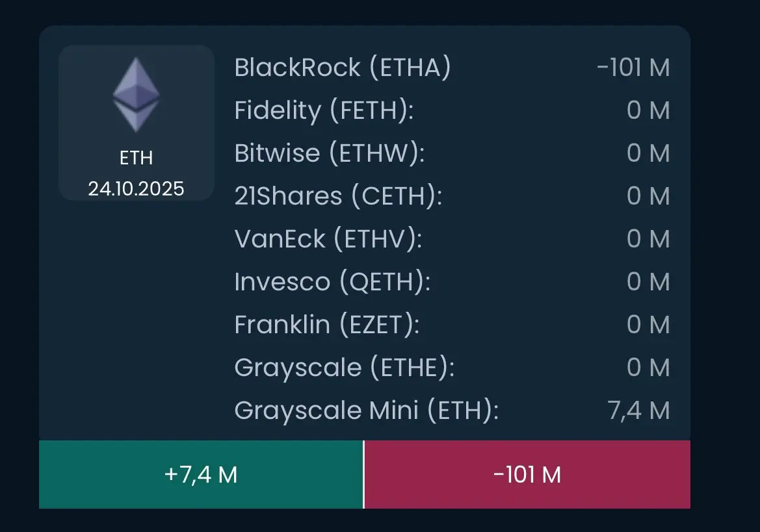Screen dimensions: 760x532
Task: Select the BlackRock (ETHA) row label
Action: click(342, 68)
